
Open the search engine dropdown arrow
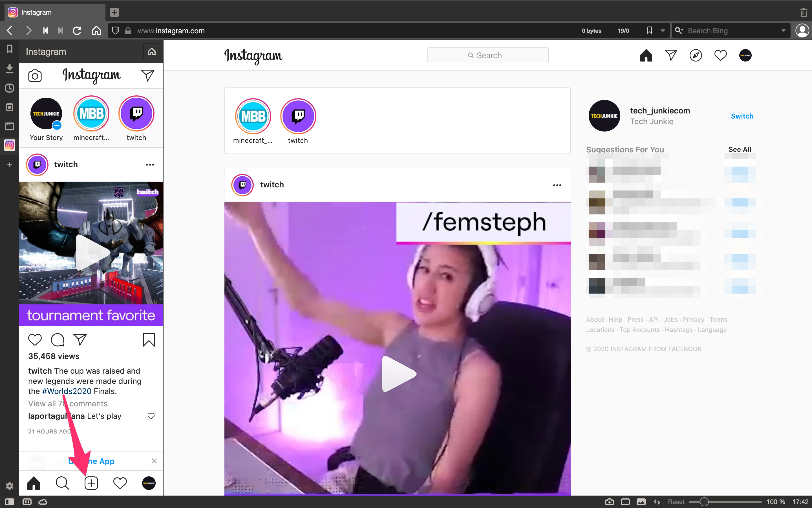[x=784, y=31]
